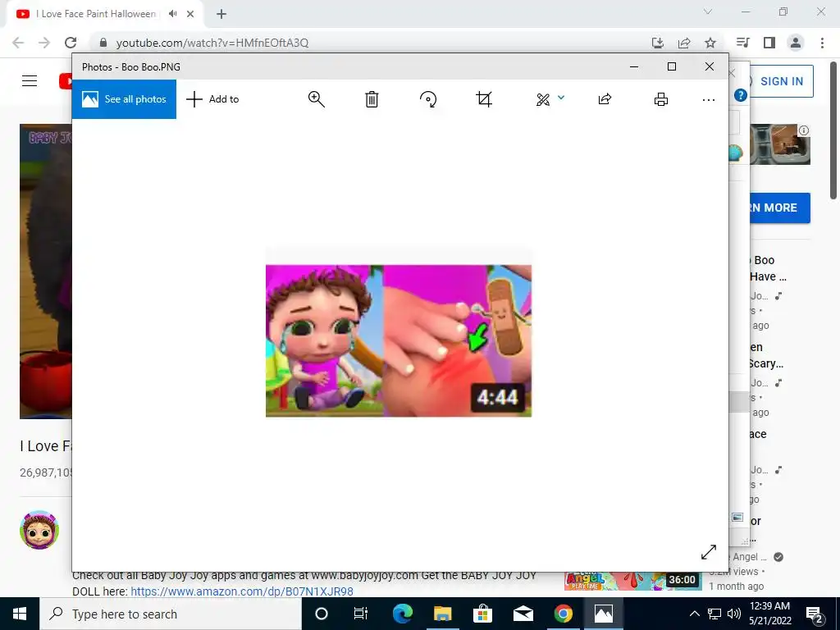Click See all photos button
840x630 pixels.
tap(124, 99)
